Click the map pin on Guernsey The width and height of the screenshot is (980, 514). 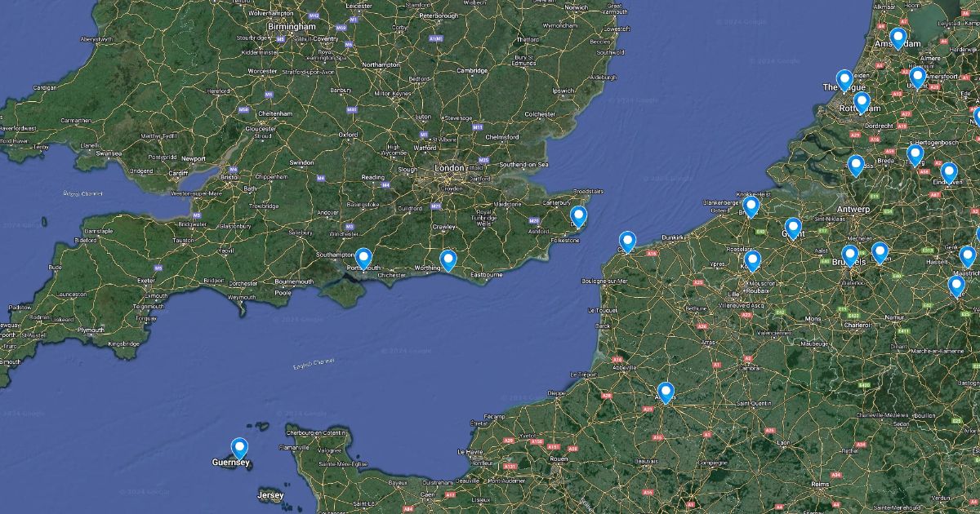(x=239, y=449)
